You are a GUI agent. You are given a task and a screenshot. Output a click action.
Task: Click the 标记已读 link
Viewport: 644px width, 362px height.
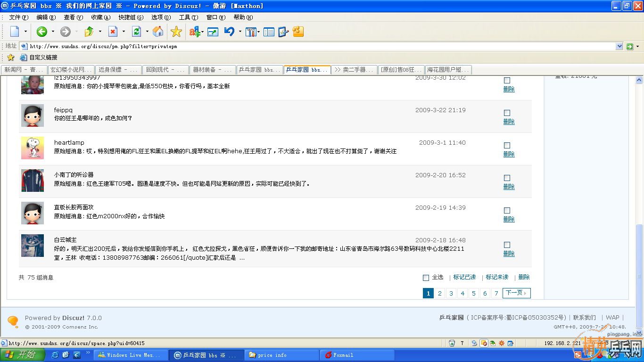tap(464, 277)
